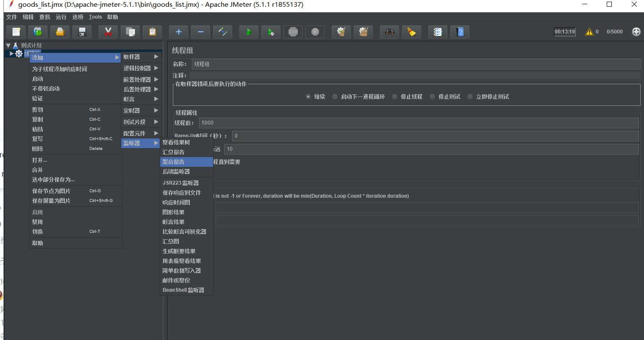Click 选中部分保存为... in the context menu
644x340 pixels.
tap(76, 180)
